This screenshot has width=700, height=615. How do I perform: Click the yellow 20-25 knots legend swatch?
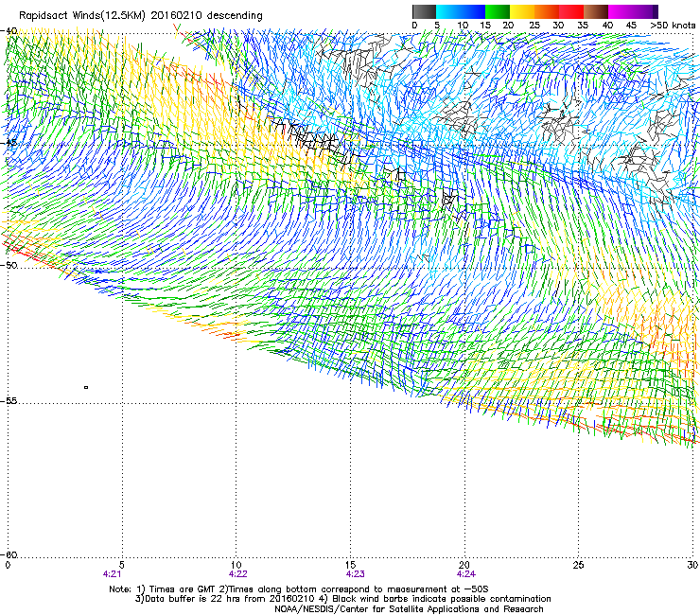(522, 11)
